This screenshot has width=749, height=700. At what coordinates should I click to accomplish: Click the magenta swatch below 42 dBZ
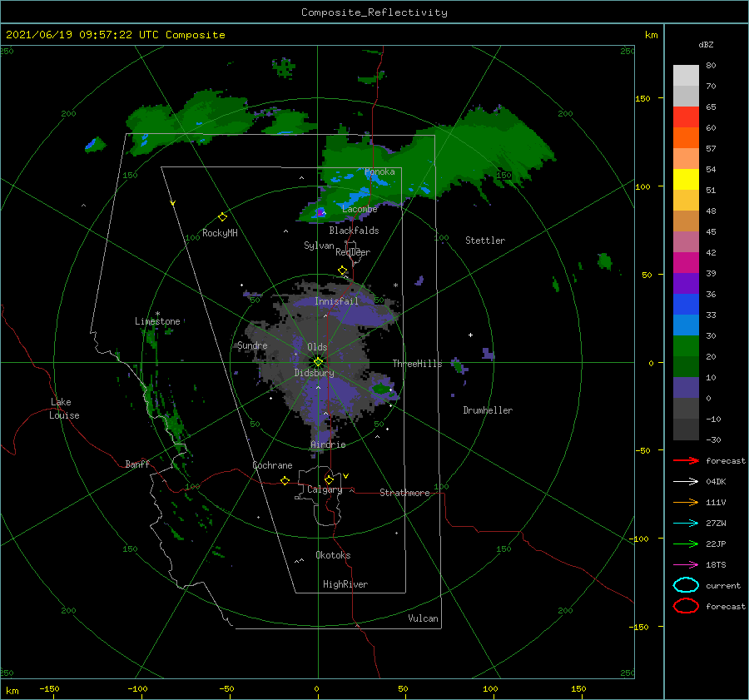[686, 262]
